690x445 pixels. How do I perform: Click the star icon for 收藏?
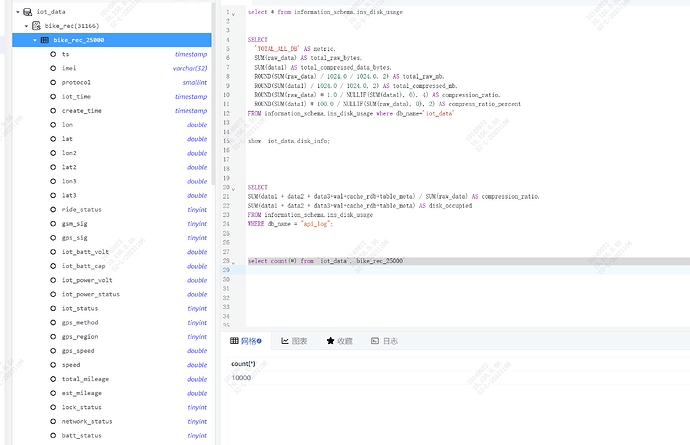point(330,341)
